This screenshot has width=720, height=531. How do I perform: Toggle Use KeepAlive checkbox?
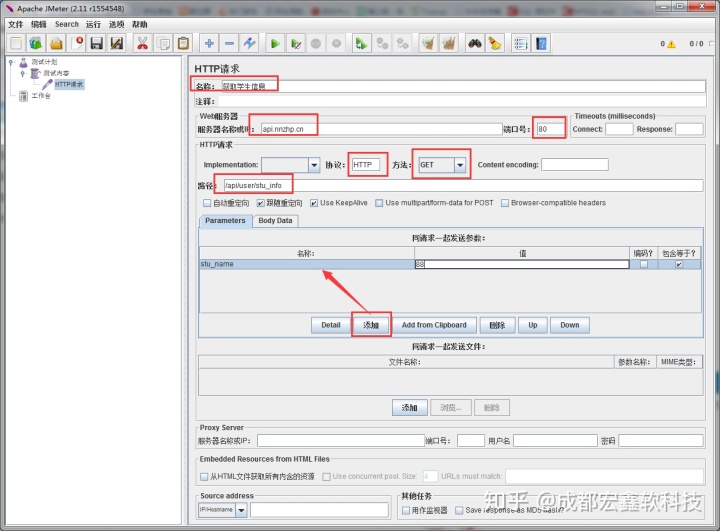(x=314, y=203)
